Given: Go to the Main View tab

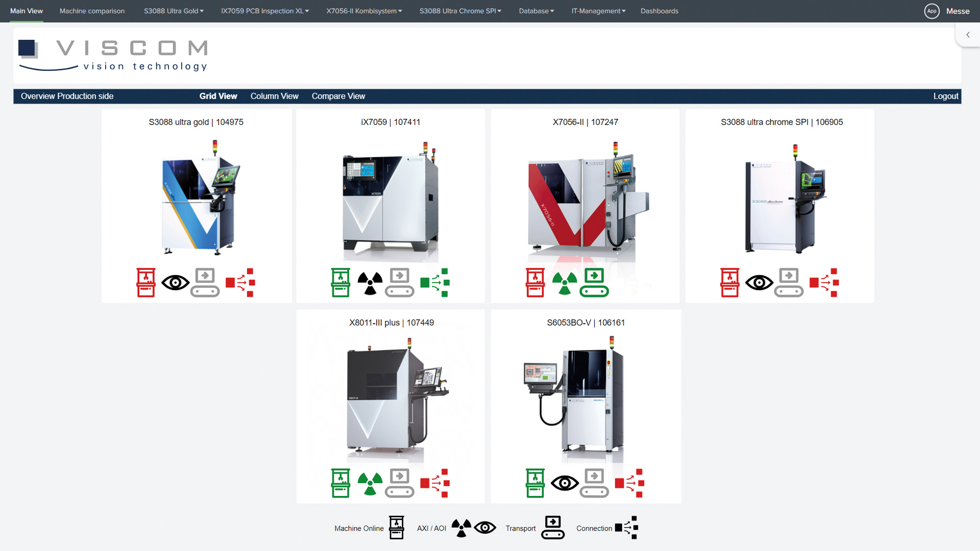Looking at the screenshot, I should [x=27, y=11].
